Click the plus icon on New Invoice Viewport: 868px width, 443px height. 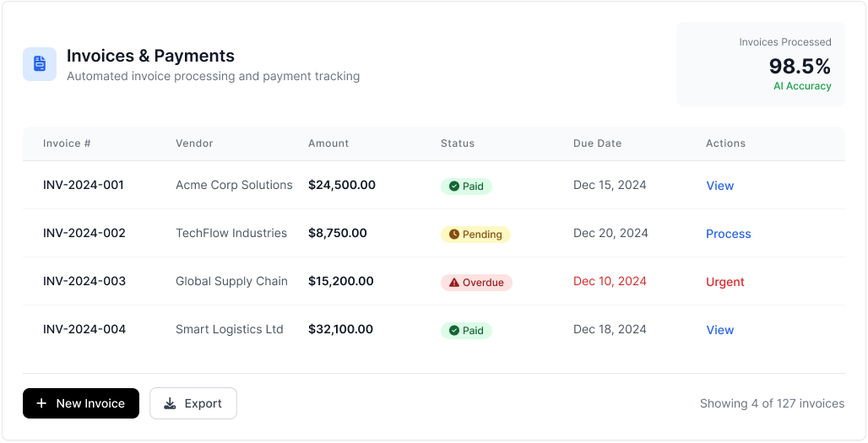click(x=41, y=404)
